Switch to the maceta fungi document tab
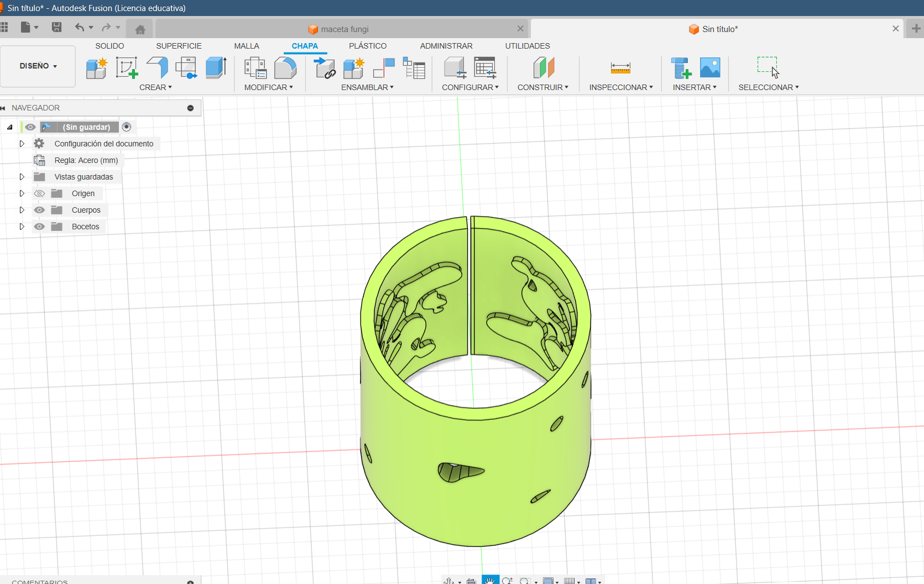Image resolution: width=924 pixels, height=584 pixels. pyautogui.click(x=344, y=29)
